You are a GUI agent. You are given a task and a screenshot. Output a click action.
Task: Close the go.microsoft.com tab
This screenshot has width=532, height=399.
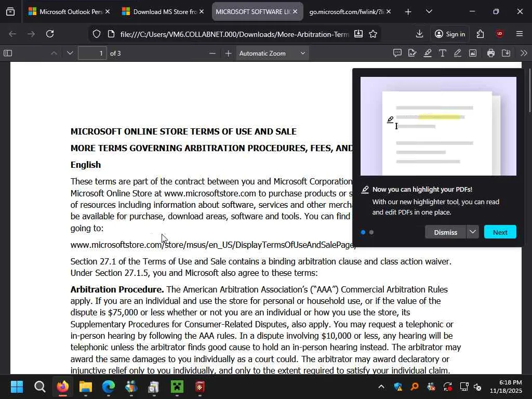(x=389, y=11)
